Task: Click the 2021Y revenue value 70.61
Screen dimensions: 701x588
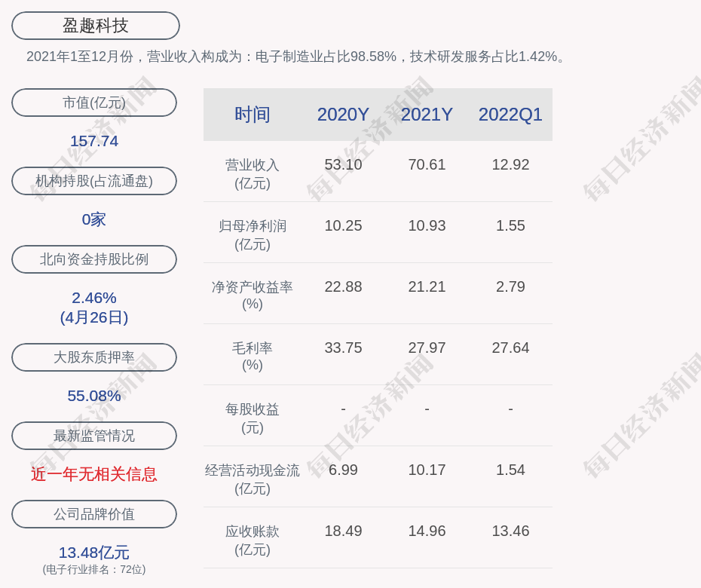Action: pos(427,164)
